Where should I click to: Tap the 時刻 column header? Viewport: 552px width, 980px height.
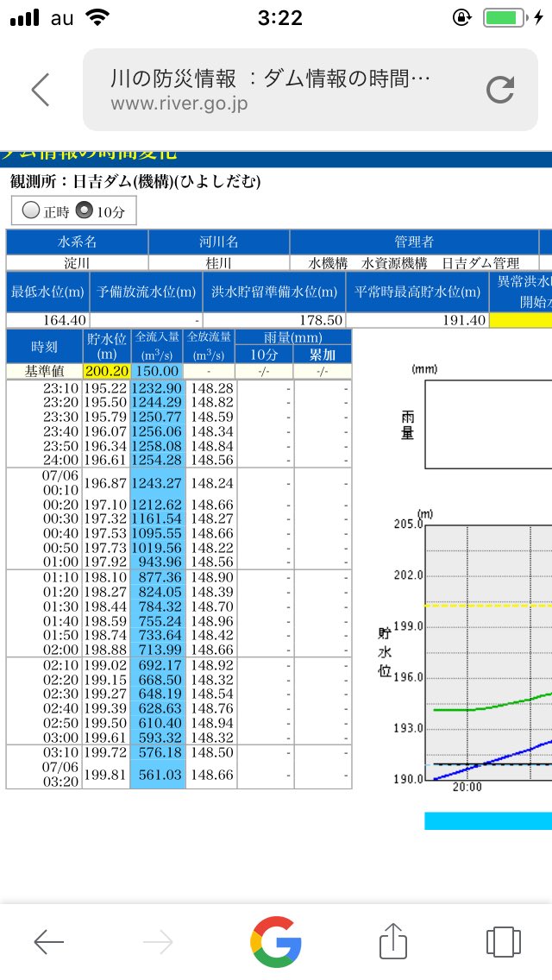pyautogui.click(x=44, y=346)
